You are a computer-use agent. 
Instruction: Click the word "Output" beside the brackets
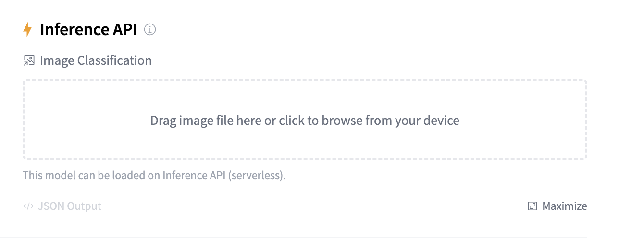coord(84,206)
